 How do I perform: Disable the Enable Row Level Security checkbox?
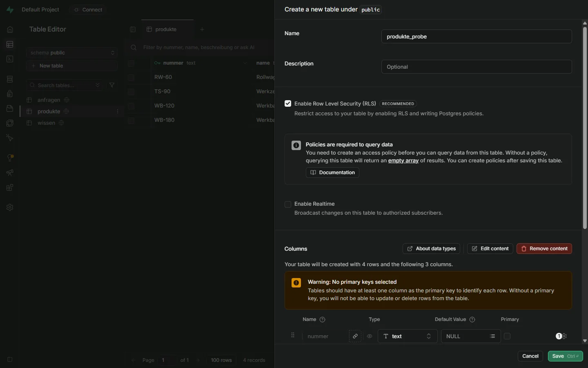[288, 103]
